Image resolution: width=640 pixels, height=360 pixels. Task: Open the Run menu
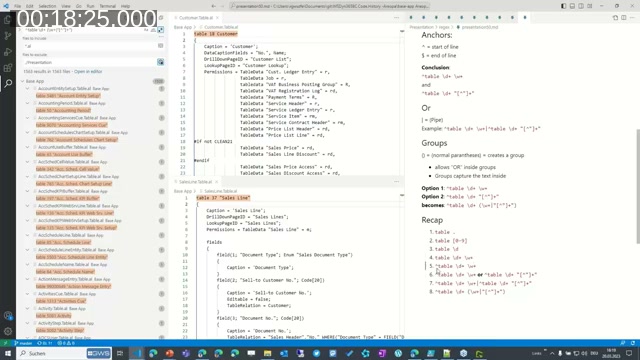click(91, 6)
